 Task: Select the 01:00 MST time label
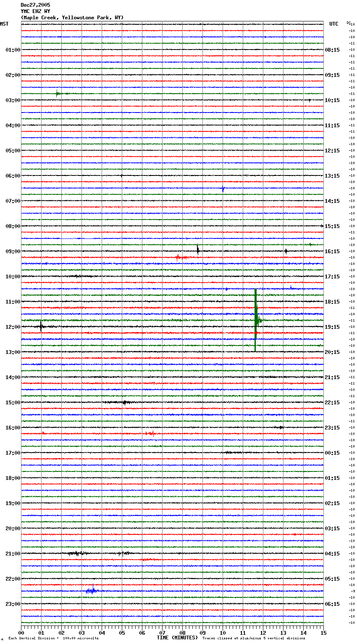(x=13, y=50)
